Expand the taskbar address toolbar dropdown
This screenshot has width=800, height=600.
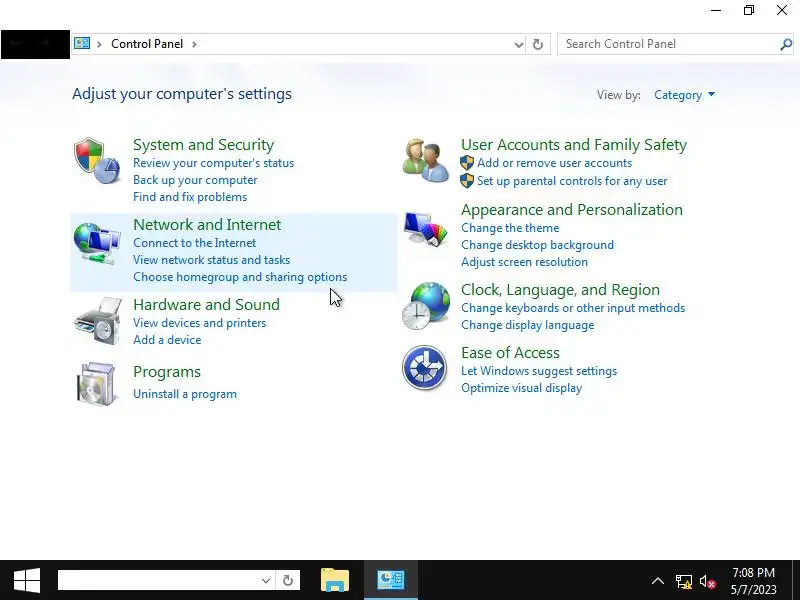[x=265, y=580]
